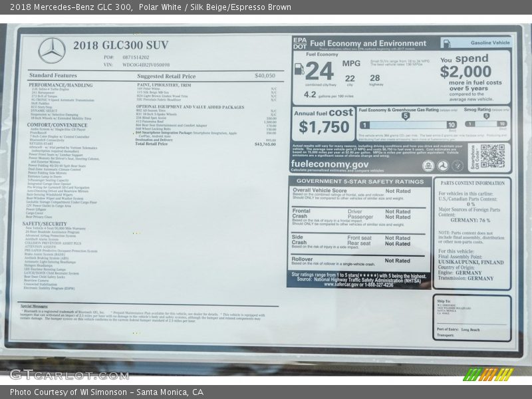Click the Frontal Crash Driver Not Rated
Screen dimensions: 532x399
coord(398,211)
